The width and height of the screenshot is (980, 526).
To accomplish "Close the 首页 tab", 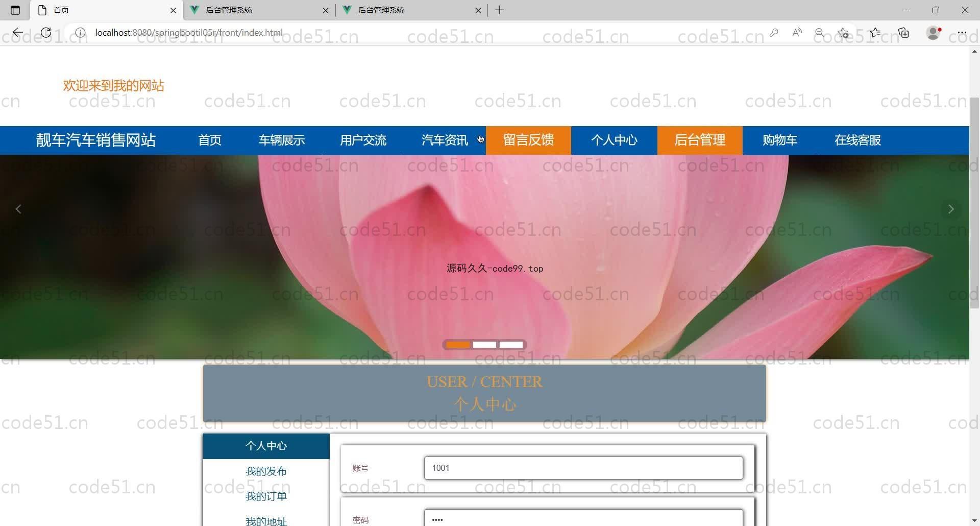I will coord(173,10).
